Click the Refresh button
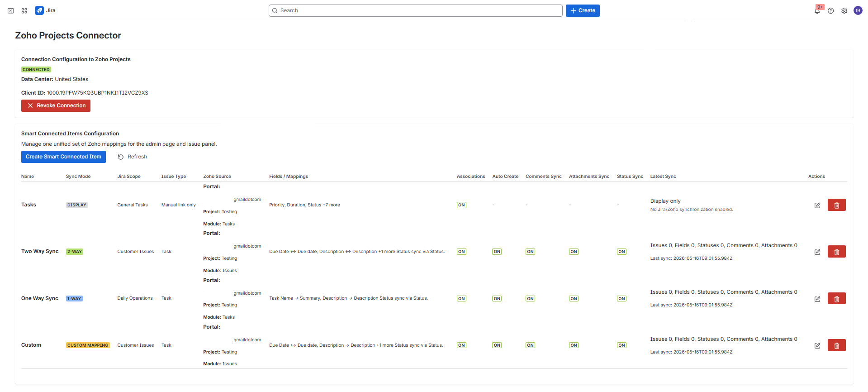 [133, 157]
